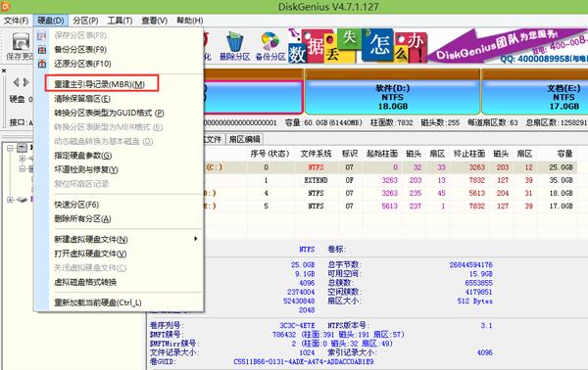Expand the submenu arrow of 新建虚拟硬盘文件(N)
Viewport: 588px width, 370px height.
pyautogui.click(x=195, y=239)
